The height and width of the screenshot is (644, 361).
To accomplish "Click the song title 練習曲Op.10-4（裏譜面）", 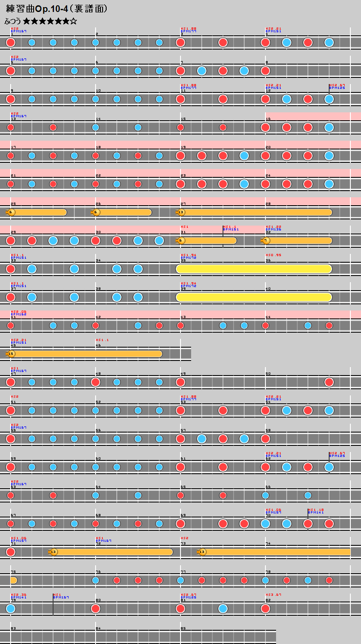I will click(x=57, y=9).
